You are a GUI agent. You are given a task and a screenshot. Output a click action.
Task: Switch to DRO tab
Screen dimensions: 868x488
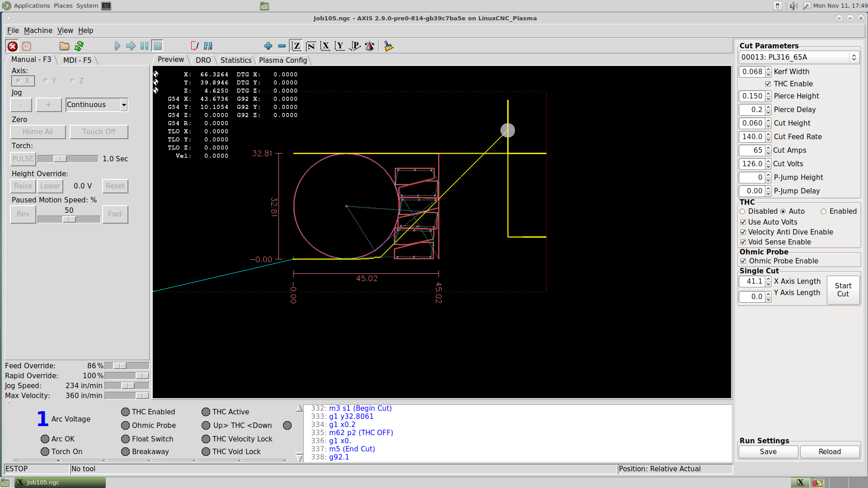(x=203, y=60)
